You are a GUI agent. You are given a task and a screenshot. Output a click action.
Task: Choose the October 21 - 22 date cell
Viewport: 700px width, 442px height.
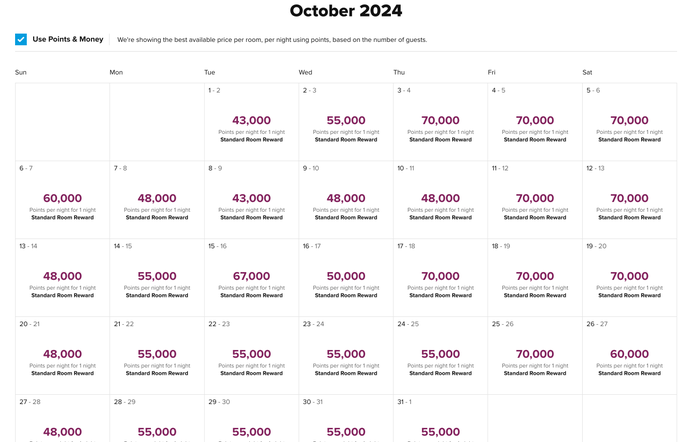[x=157, y=355]
